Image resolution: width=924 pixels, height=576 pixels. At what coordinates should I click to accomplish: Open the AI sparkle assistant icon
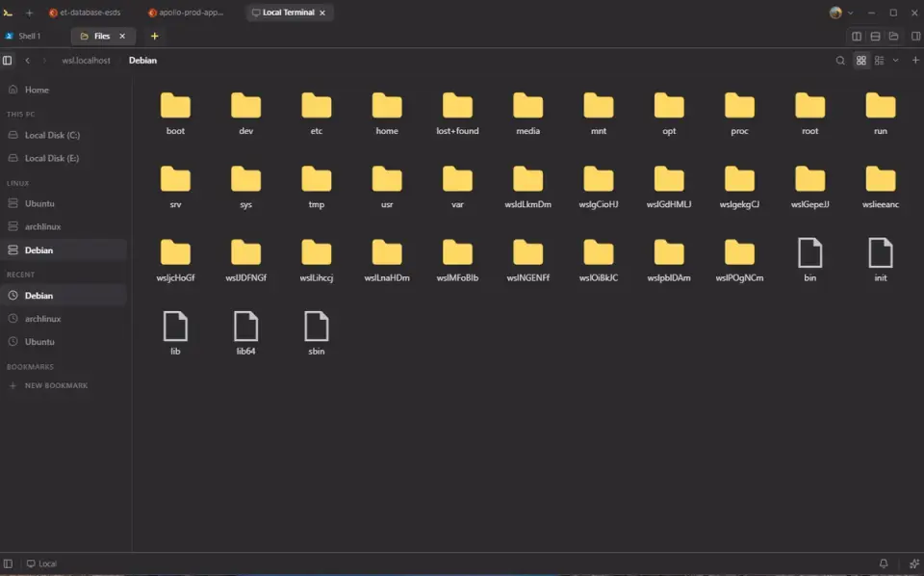(914, 563)
